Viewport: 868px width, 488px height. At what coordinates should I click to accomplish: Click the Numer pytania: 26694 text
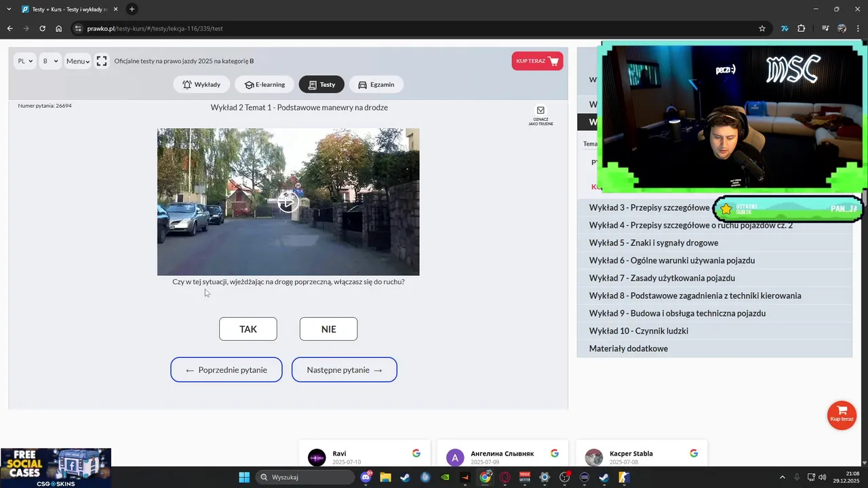click(45, 106)
